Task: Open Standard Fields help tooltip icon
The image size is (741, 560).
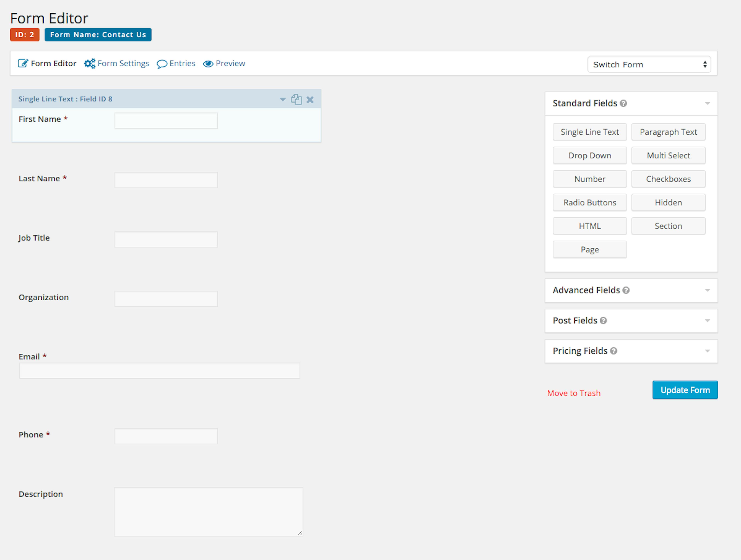Action: pos(623,103)
